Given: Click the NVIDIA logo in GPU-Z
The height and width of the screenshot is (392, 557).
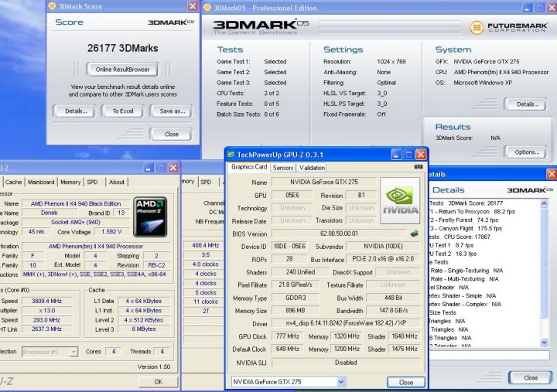Looking at the screenshot, I should 400,201.
